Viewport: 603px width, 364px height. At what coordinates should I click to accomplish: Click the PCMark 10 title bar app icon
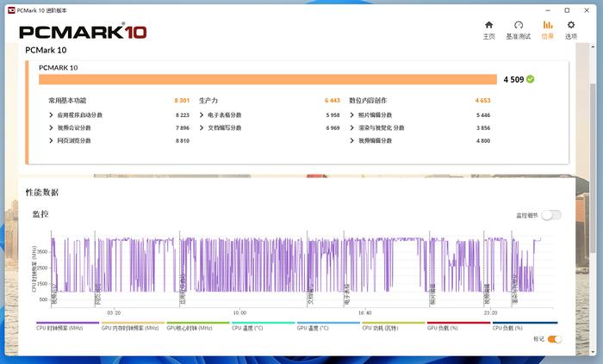click(11, 10)
